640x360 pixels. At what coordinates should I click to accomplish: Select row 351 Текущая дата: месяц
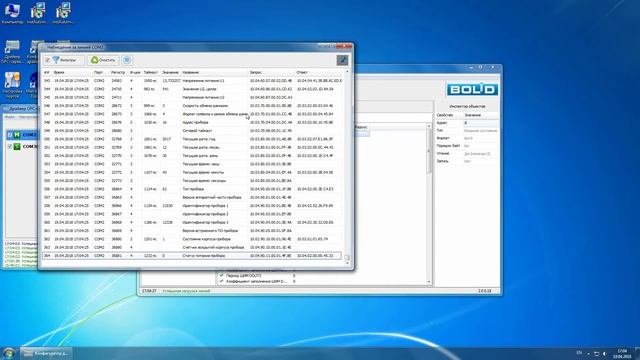[x=192, y=147]
